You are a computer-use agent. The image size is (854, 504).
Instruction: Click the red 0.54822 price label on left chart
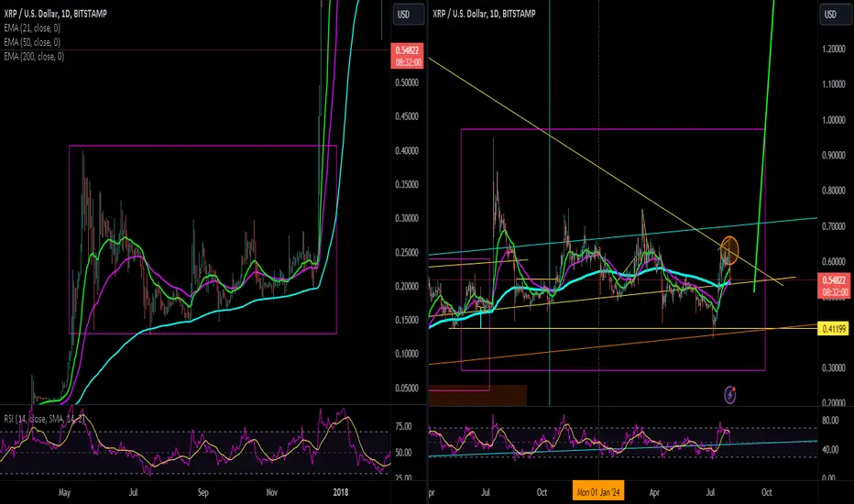click(x=408, y=56)
